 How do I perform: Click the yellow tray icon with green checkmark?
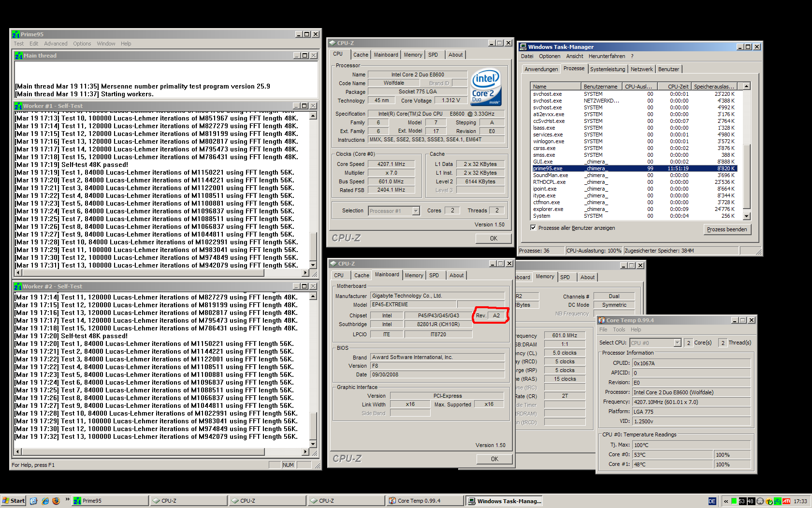click(769, 501)
